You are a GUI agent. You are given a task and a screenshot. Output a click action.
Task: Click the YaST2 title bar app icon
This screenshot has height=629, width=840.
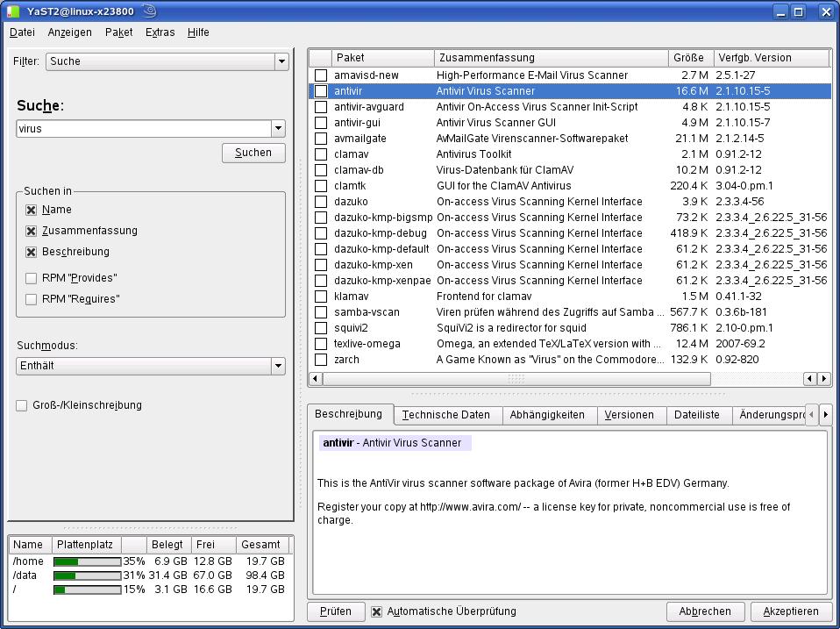click(13, 11)
